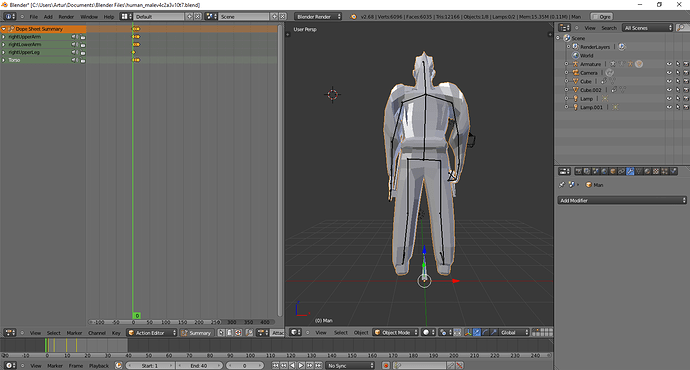Click the Ogre button in info header
The width and height of the screenshot is (690, 370).
coord(602,16)
